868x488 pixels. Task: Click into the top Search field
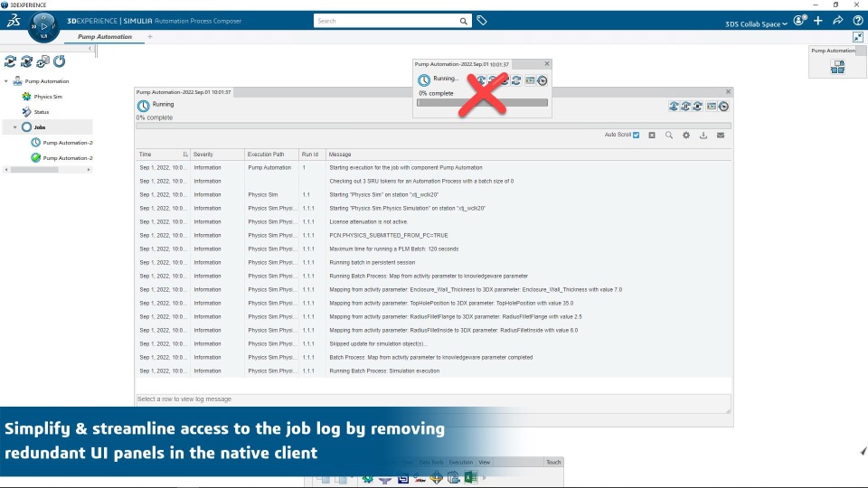[386, 21]
